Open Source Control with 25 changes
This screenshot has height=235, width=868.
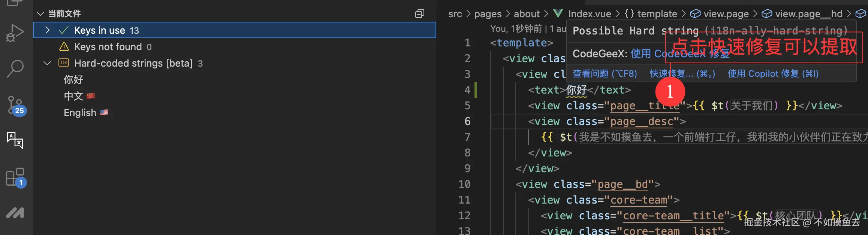click(16, 105)
